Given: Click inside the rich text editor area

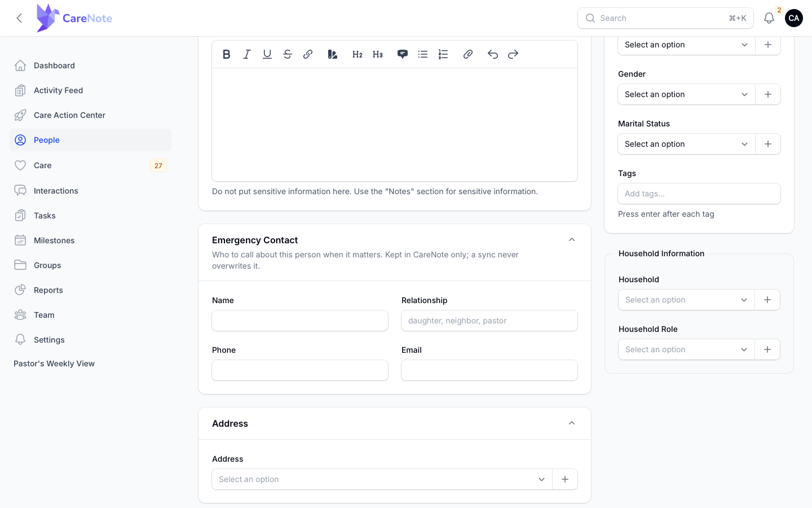Looking at the screenshot, I should point(395,124).
